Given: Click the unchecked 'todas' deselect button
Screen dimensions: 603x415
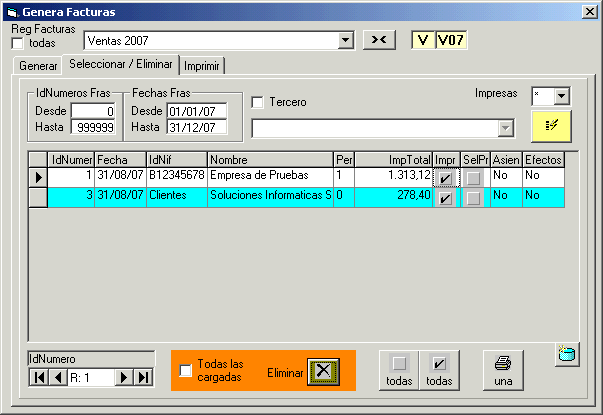Looking at the screenshot, I should tap(400, 371).
